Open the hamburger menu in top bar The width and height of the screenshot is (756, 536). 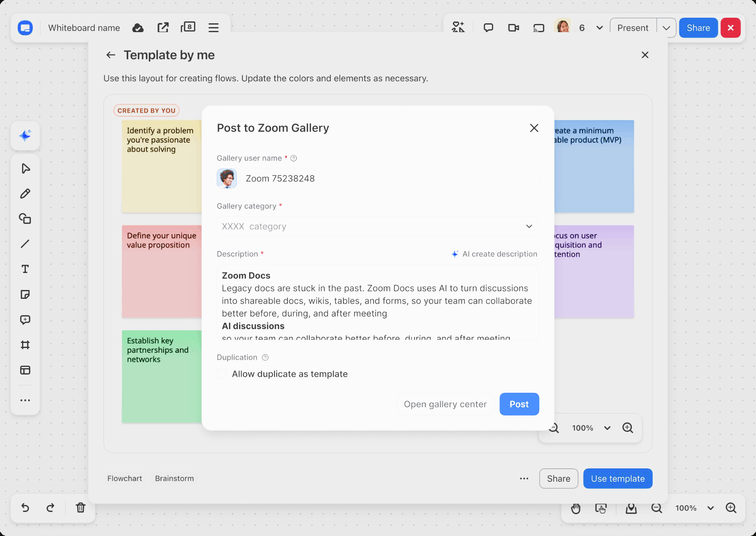[213, 28]
